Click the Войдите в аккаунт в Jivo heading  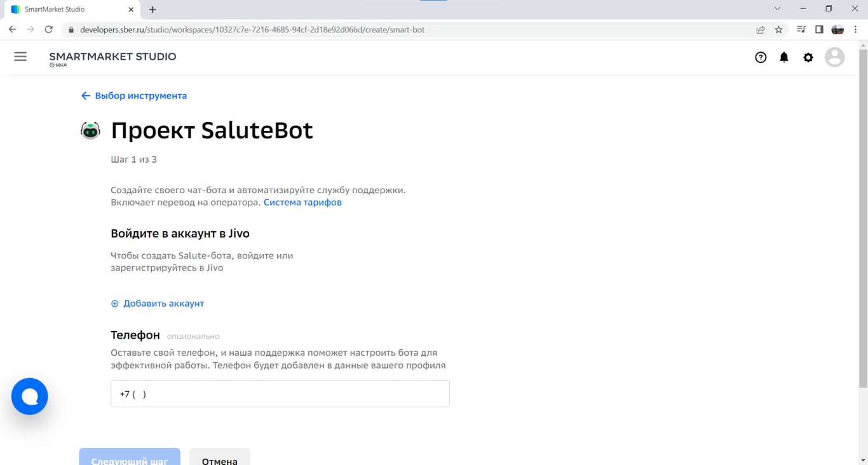point(180,233)
